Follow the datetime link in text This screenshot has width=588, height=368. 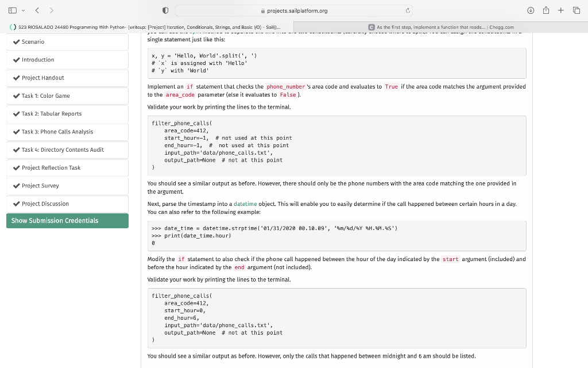(245, 204)
